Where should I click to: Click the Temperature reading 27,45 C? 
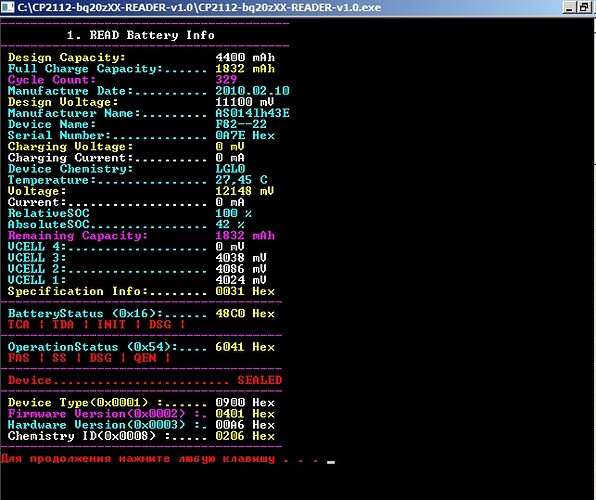point(241,180)
